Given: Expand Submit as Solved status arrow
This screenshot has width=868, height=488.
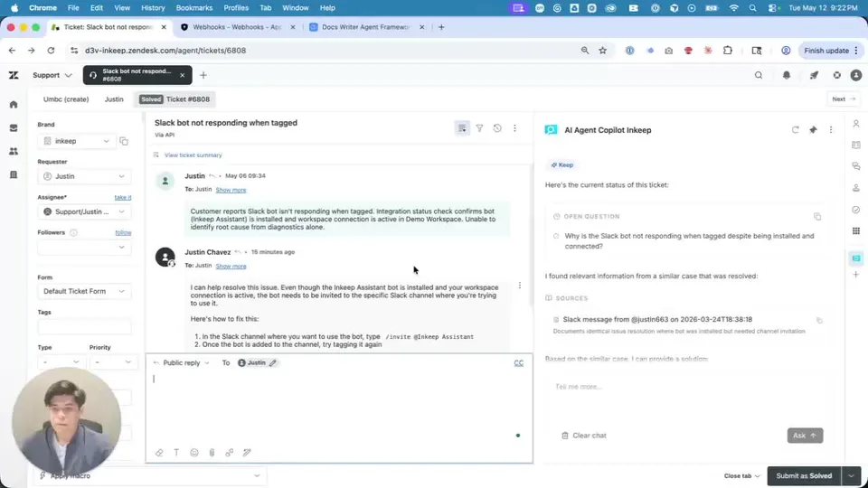Looking at the screenshot, I should [851, 476].
